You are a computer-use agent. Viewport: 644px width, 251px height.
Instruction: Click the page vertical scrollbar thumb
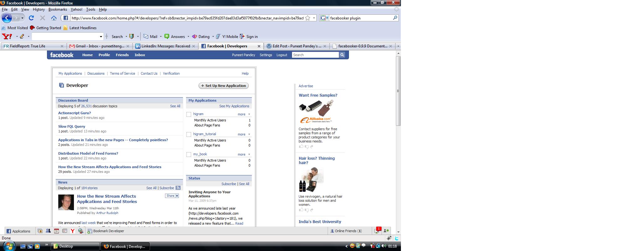click(398, 91)
